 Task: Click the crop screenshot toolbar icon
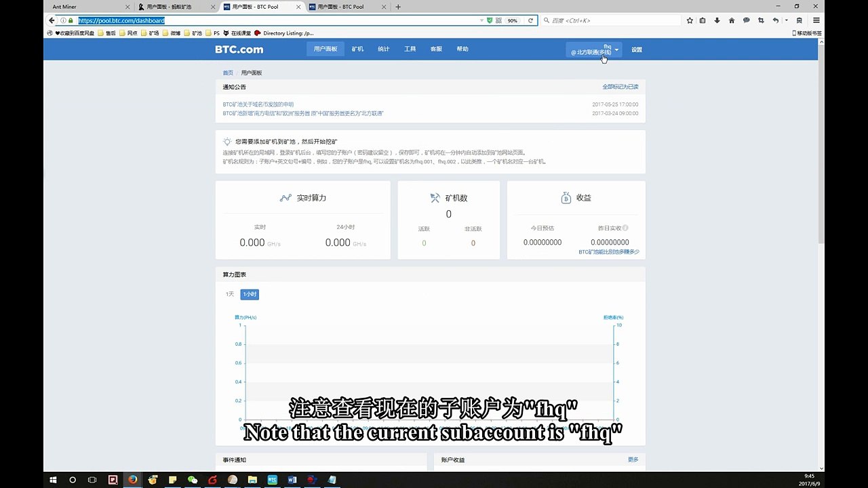(762, 20)
